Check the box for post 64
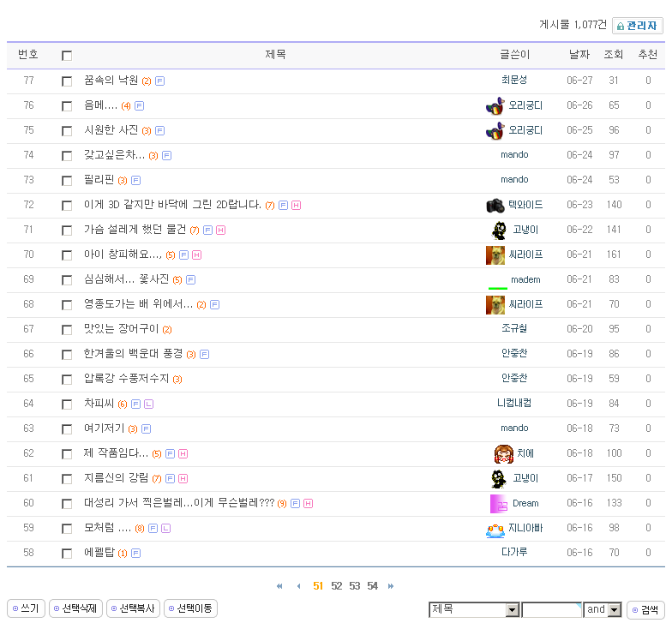The width and height of the screenshot is (672, 629). click(x=67, y=404)
